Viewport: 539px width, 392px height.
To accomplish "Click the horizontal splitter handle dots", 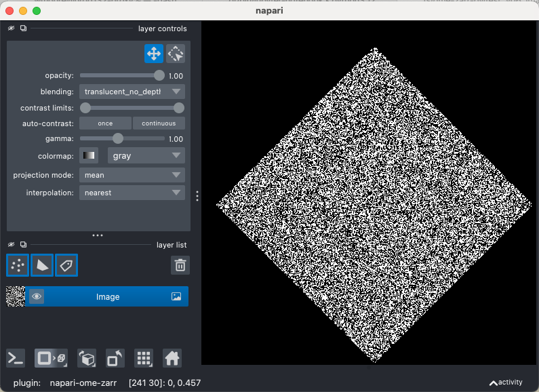I will [x=98, y=235].
